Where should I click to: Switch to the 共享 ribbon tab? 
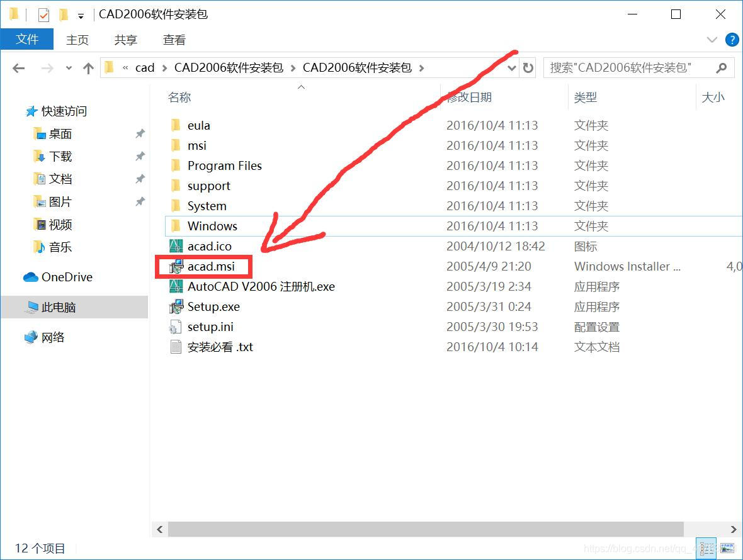pos(125,40)
